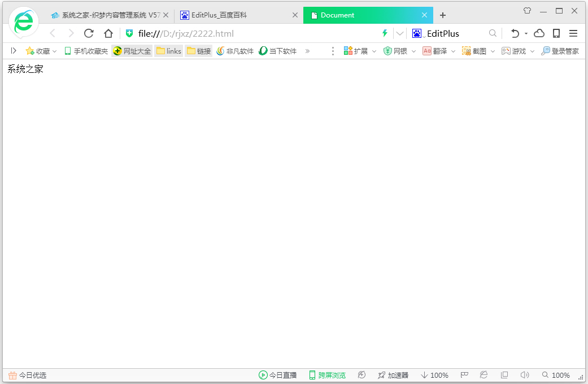The image size is (588, 384).
Task: Click the 加速器 accelerator in status bar
Action: (x=394, y=375)
